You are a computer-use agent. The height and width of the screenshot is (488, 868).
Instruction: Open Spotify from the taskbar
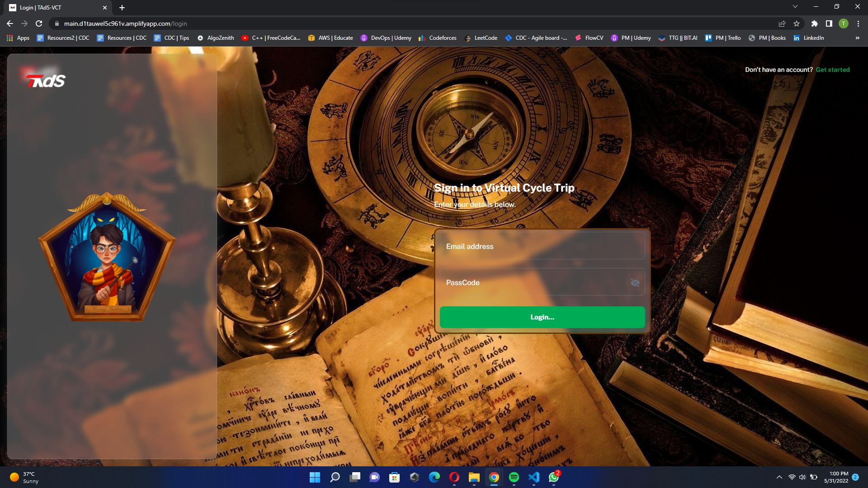click(514, 477)
